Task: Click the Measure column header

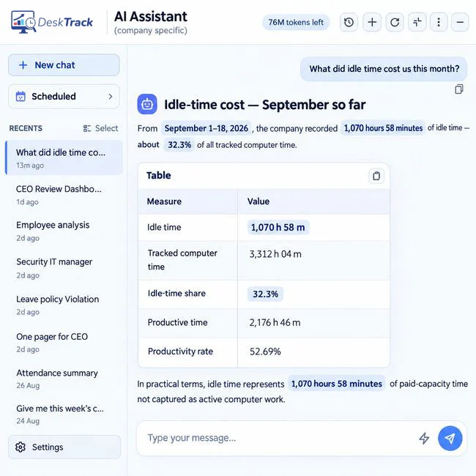Action: (164, 201)
